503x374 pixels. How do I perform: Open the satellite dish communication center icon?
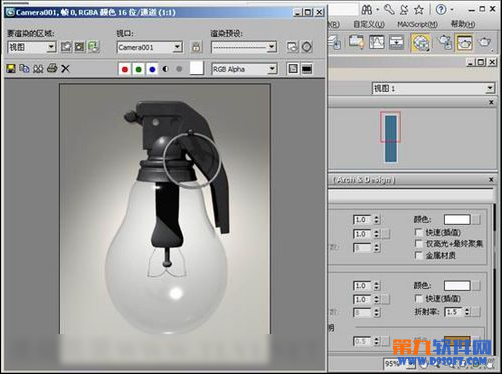click(x=404, y=9)
